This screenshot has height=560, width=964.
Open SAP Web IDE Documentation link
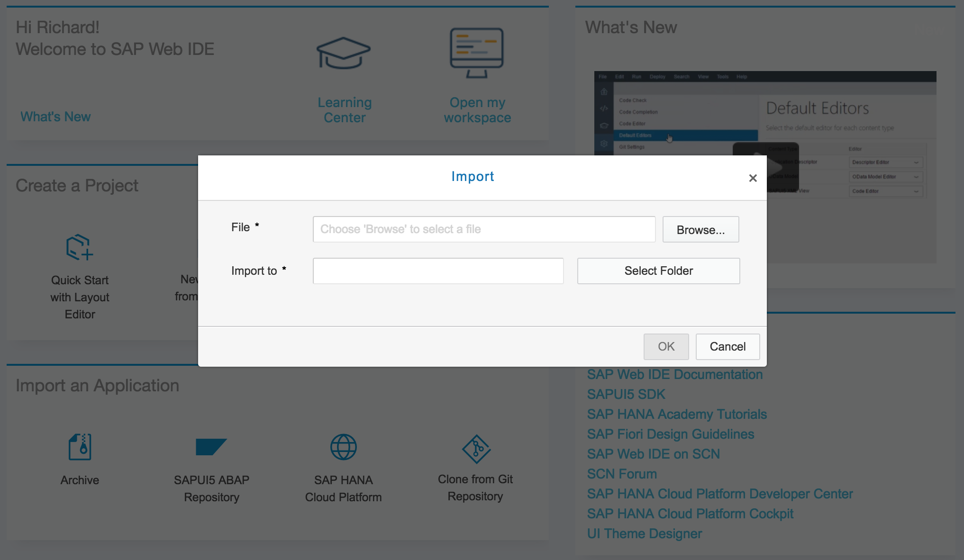click(674, 374)
